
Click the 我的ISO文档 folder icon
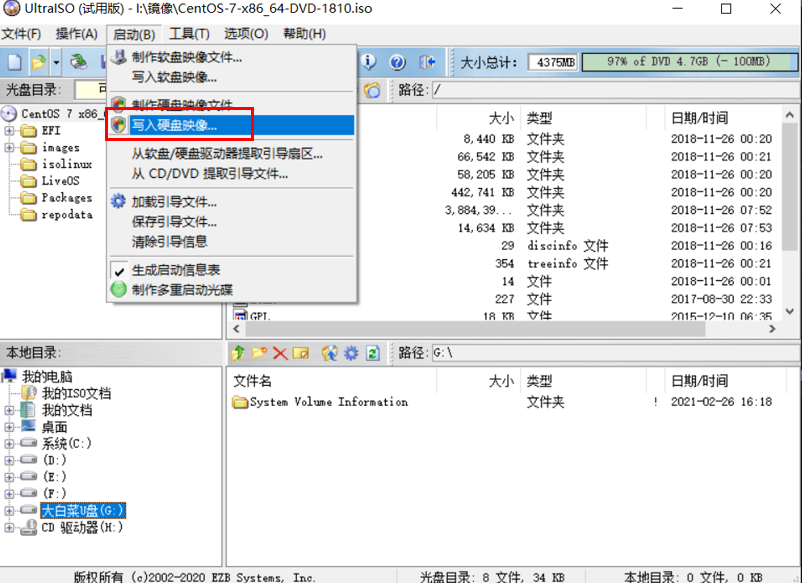click(29, 393)
